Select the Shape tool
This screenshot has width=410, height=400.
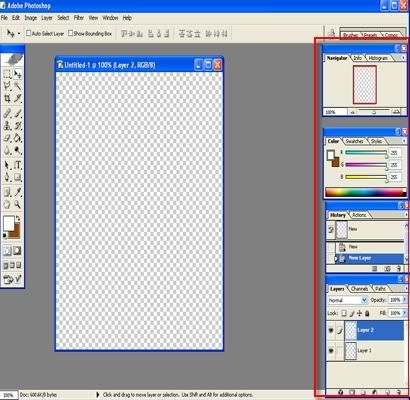18,177
